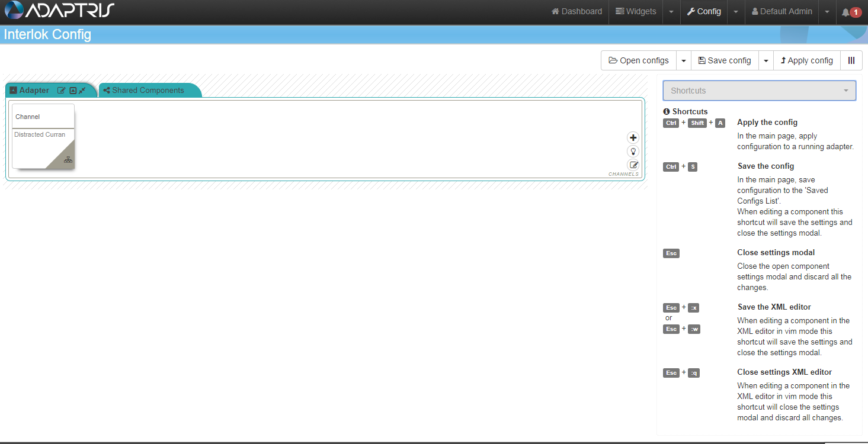Click the Apply config button
This screenshot has width=868, height=444.
pos(806,60)
